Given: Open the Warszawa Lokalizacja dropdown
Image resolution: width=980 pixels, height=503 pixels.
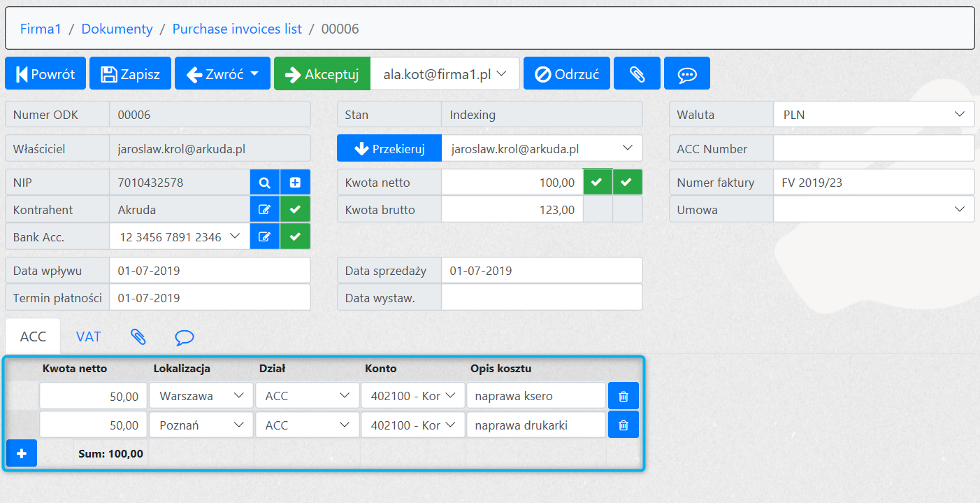Looking at the screenshot, I should pyautogui.click(x=201, y=396).
